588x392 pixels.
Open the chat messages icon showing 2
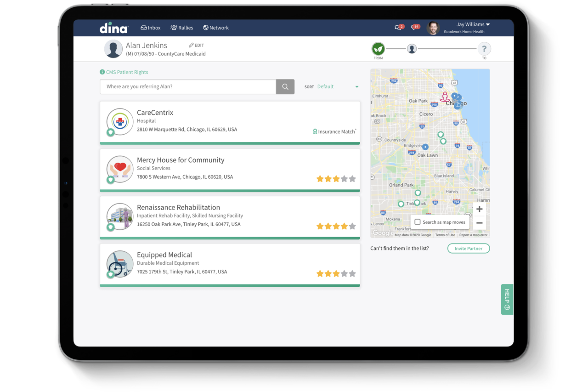398,27
